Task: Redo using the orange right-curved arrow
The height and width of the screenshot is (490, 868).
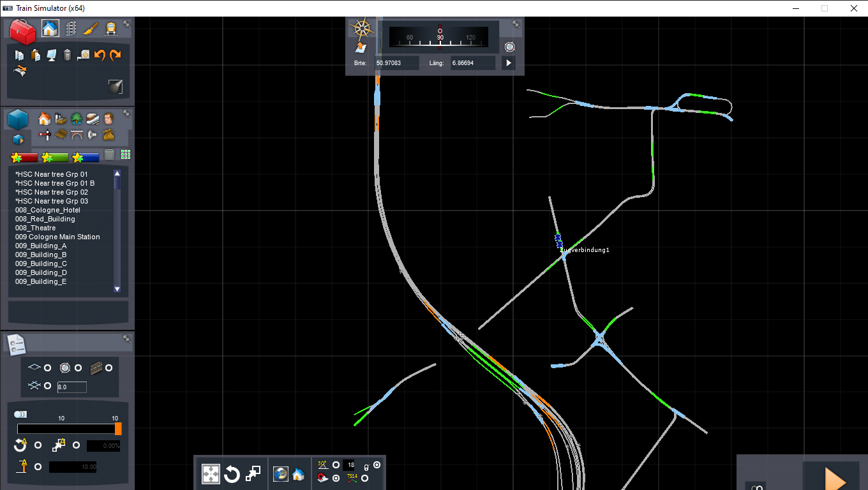Action: [x=115, y=56]
